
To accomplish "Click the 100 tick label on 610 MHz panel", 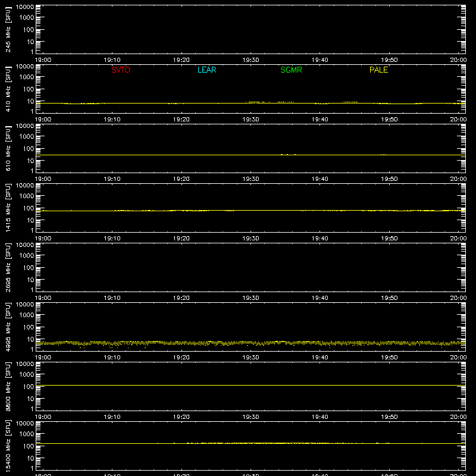I will (x=29, y=148).
